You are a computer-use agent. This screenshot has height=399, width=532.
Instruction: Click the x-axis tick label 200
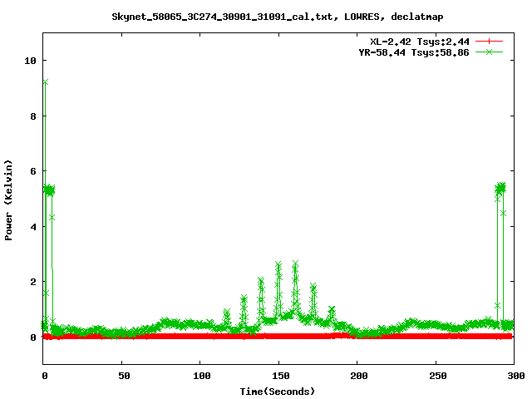(359, 376)
